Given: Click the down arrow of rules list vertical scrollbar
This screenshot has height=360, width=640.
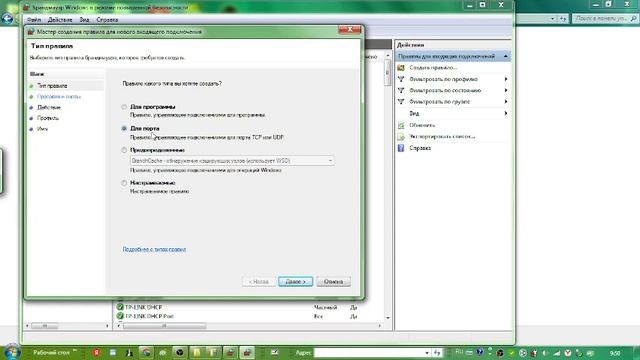Looking at the screenshot, I should tap(388, 318).
